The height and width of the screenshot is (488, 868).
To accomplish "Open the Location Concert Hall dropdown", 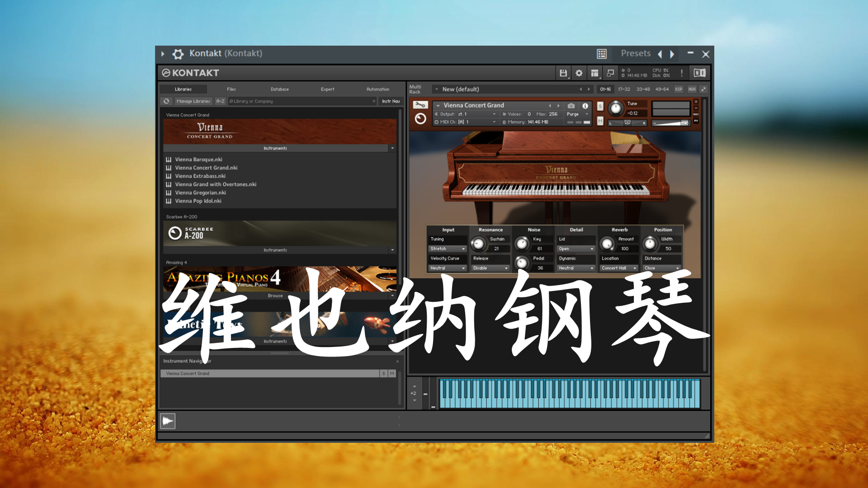I will pos(619,268).
